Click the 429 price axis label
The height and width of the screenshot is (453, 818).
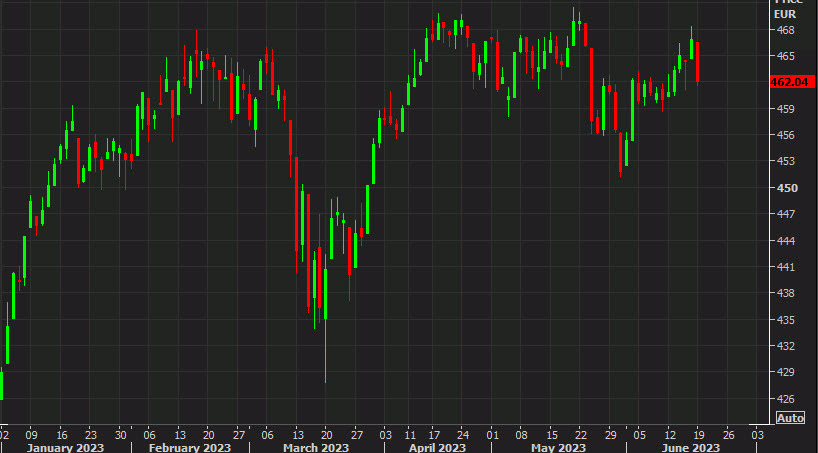(784, 373)
